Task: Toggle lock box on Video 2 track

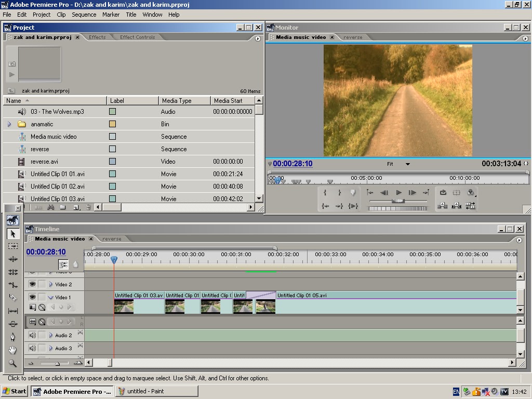Action: tap(42, 284)
